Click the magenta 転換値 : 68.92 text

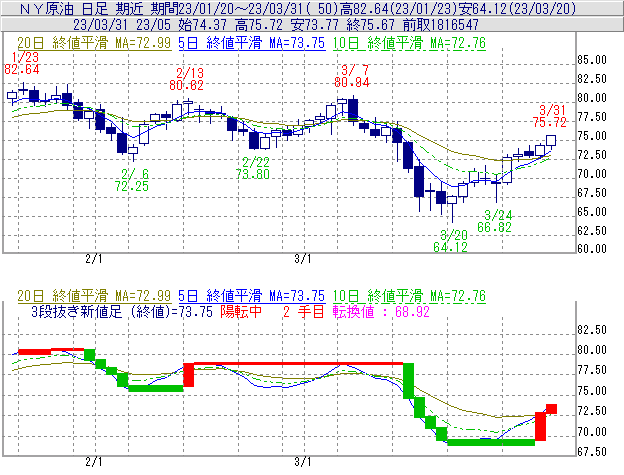[381, 311]
